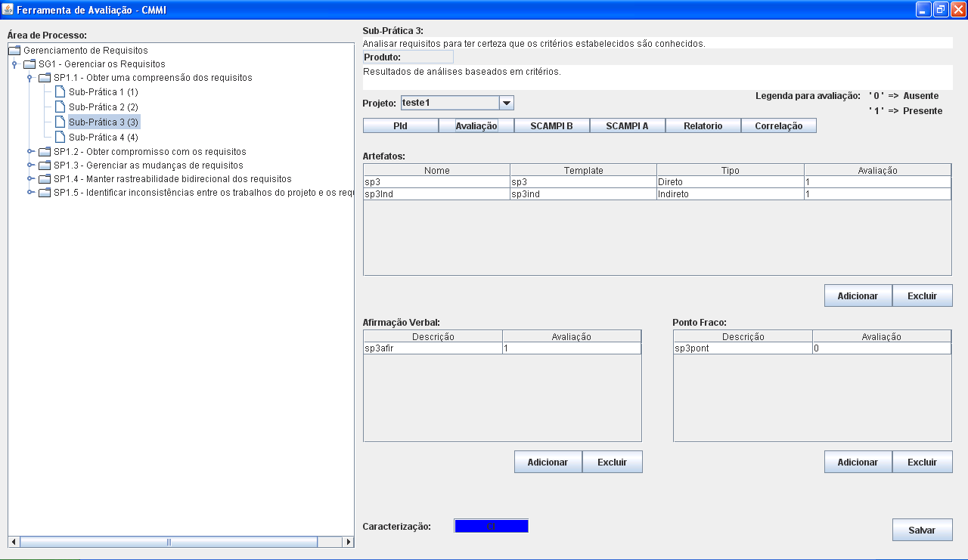Viewport: 968px width, 560px height.
Task: Click the sp3 cell in the Nome column
Action: 437,182
